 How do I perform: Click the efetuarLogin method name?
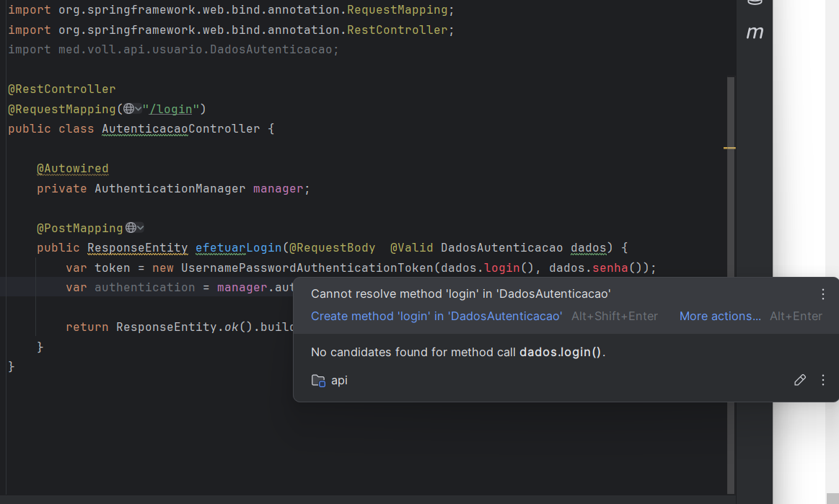tap(238, 247)
